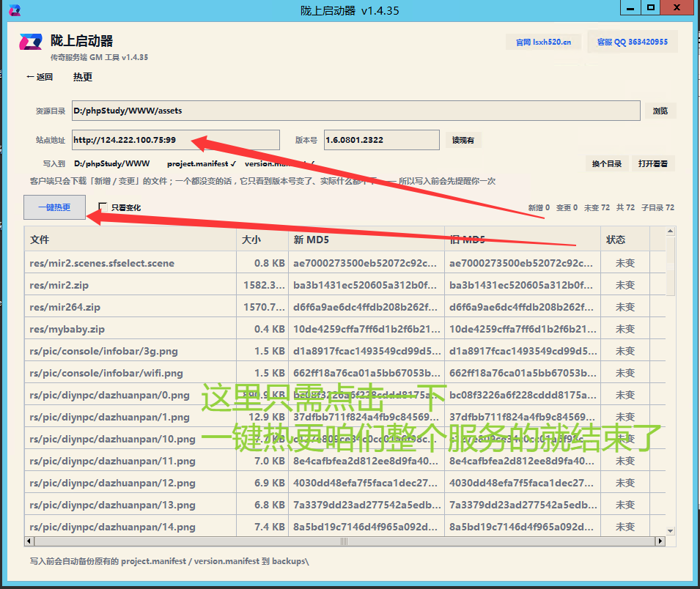Image resolution: width=700 pixels, height=589 pixels.
Task: Click the horizontal scroll left arrow
Action: (x=29, y=541)
